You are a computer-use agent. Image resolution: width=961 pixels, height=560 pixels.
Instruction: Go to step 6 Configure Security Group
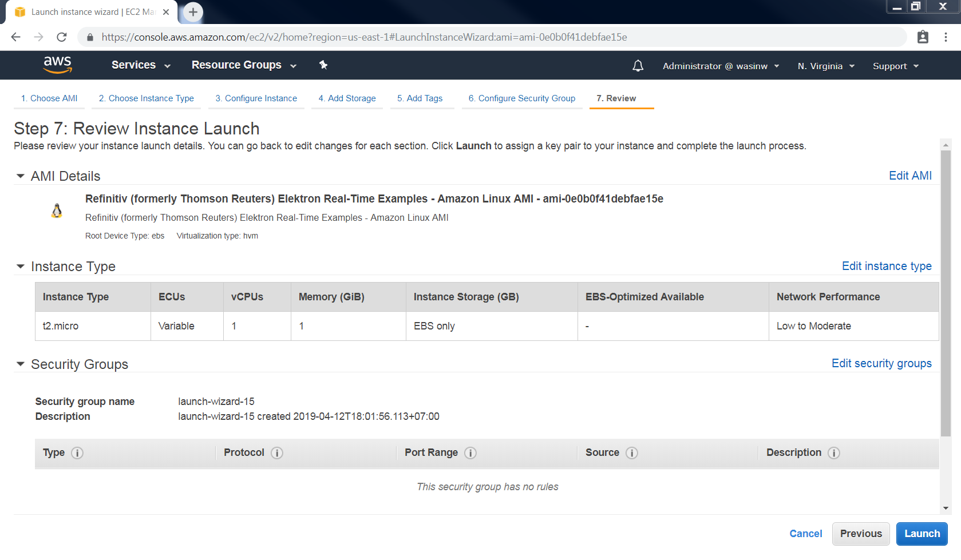[522, 98]
